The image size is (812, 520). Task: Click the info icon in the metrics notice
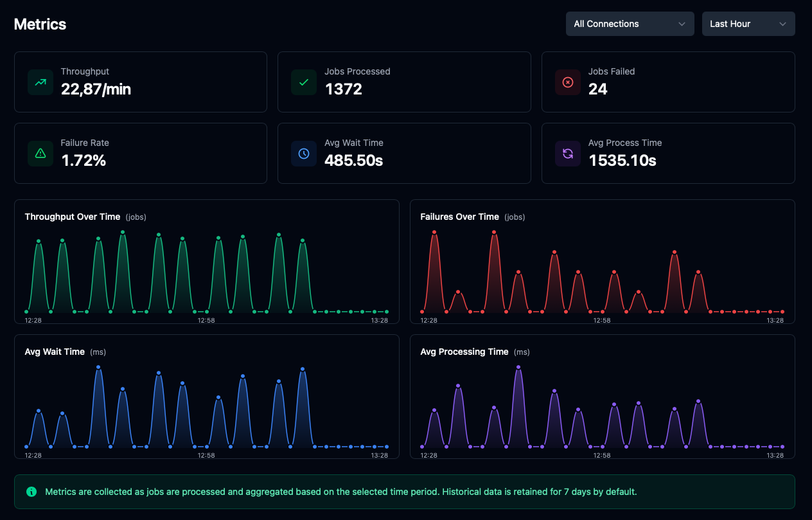pyautogui.click(x=31, y=492)
